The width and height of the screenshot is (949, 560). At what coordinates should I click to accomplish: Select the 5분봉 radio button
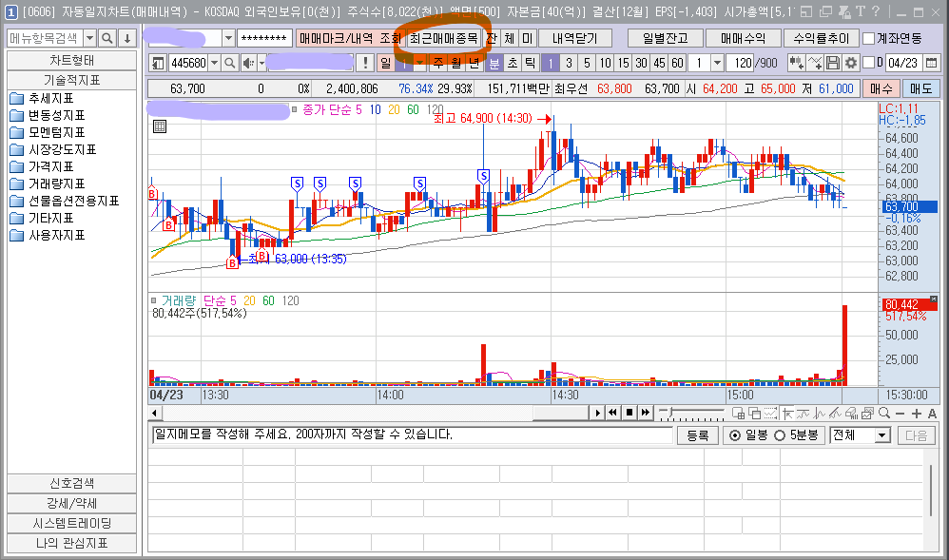point(780,435)
